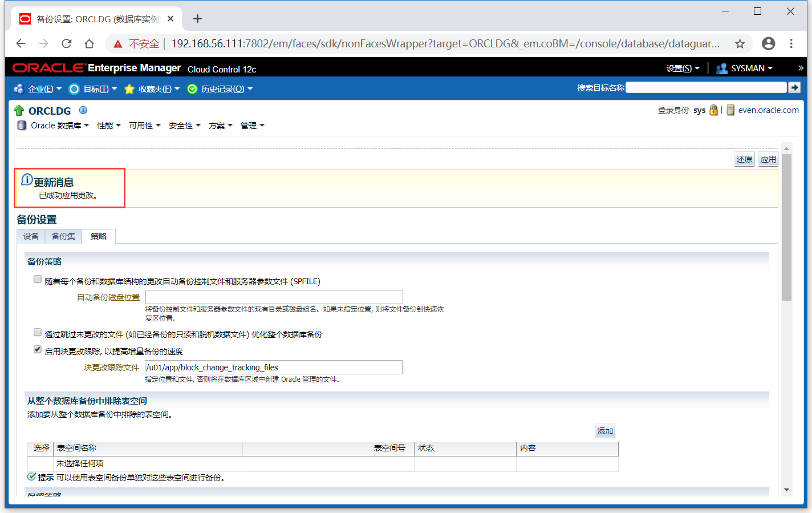Reload the current page
Image resolution: width=812 pixels, height=513 pixels.
67,44
